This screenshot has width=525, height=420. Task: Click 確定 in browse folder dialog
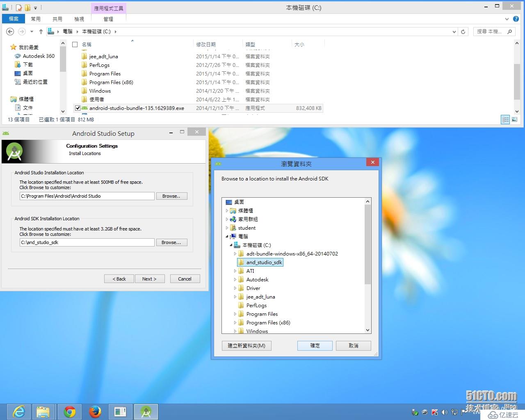(x=315, y=346)
